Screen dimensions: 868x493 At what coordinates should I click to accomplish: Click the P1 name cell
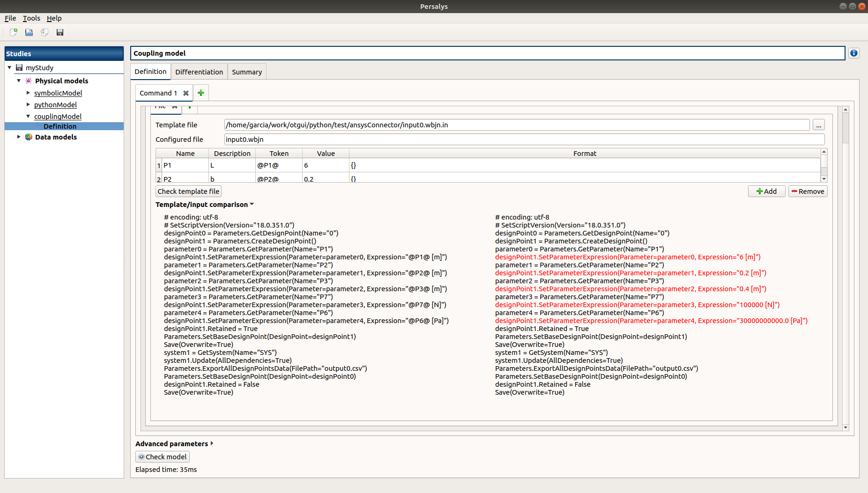click(x=185, y=165)
